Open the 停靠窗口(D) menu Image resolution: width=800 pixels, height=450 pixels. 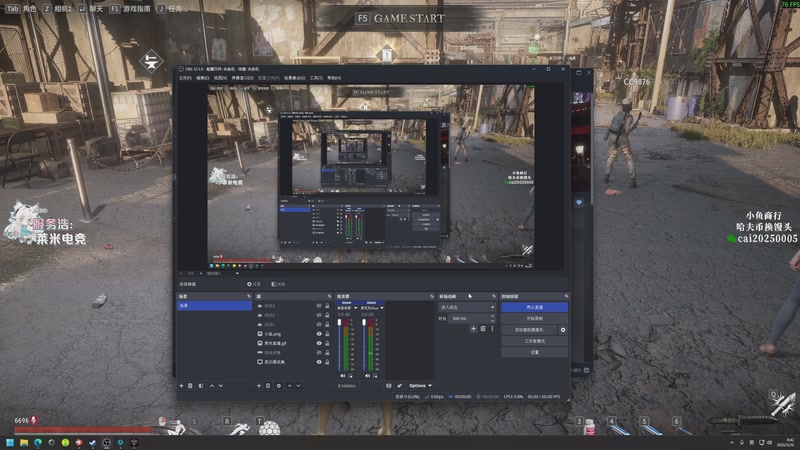[242, 78]
